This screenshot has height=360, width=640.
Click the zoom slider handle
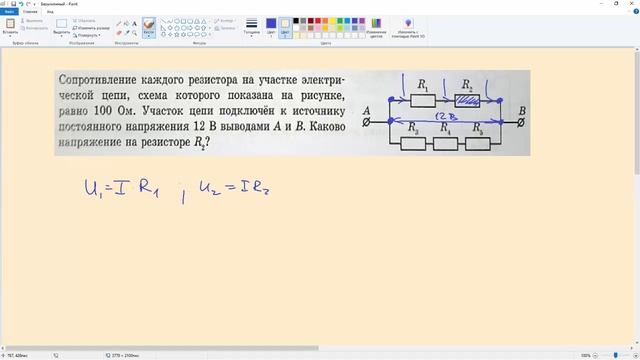click(615, 356)
